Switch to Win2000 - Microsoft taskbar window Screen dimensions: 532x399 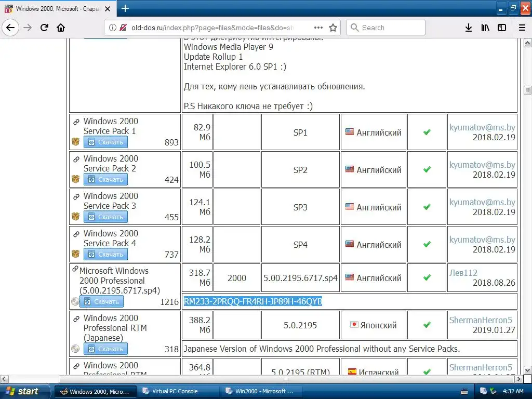click(262, 391)
